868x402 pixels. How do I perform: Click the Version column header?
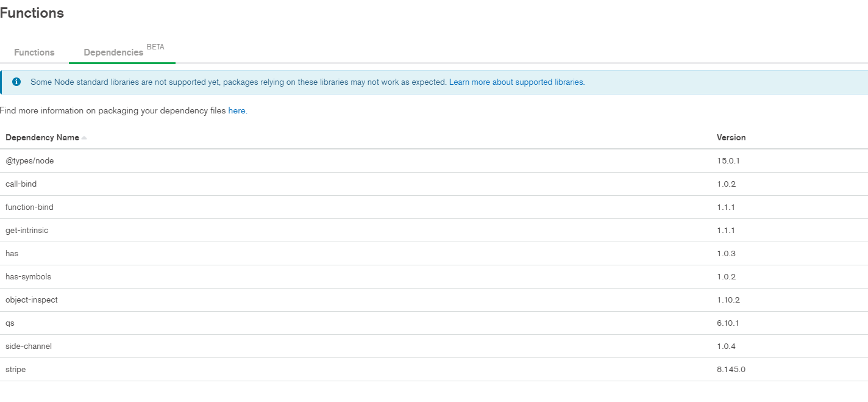[x=731, y=137]
